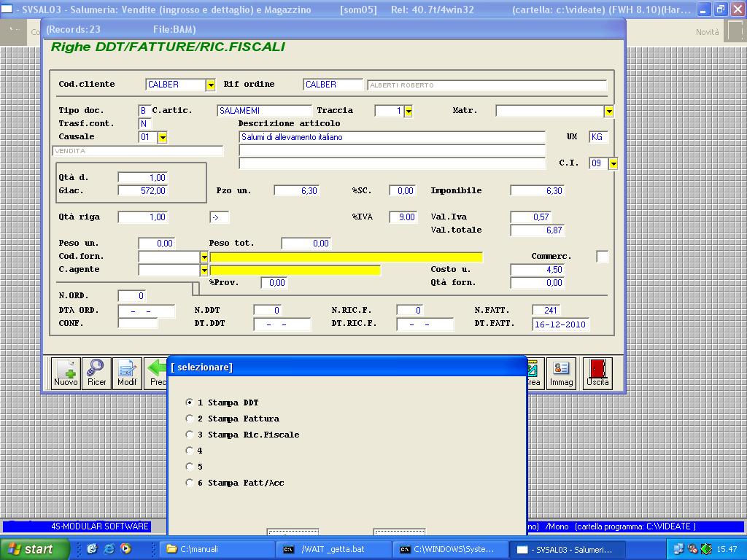The height and width of the screenshot is (560, 747).
Task: Launch Internet Explorer from quick launch
Action: tap(109, 549)
